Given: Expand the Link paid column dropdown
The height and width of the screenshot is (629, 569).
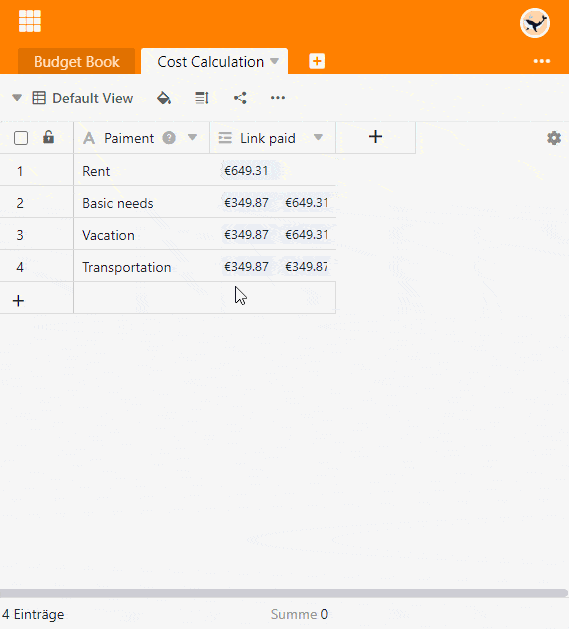Looking at the screenshot, I should click(318, 138).
